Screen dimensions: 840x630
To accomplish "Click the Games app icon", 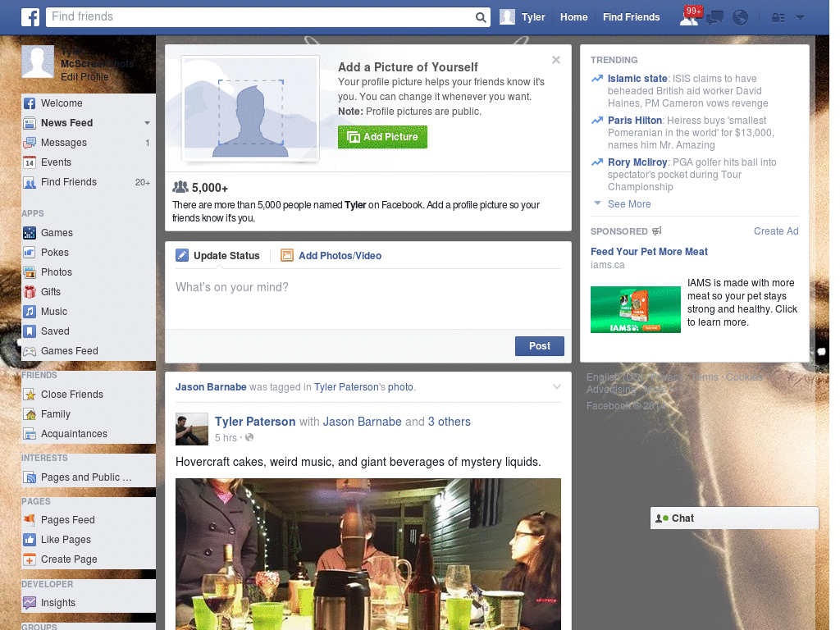I will tap(30, 233).
